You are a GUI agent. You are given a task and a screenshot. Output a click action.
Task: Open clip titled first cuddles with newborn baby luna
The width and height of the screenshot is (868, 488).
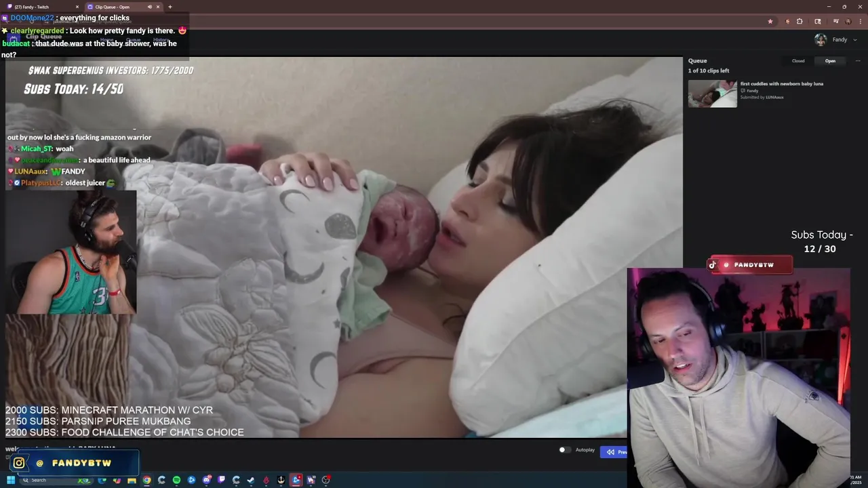click(782, 83)
